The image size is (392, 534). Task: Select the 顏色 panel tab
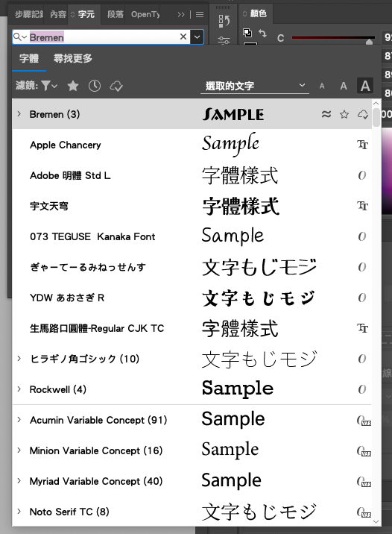258,13
